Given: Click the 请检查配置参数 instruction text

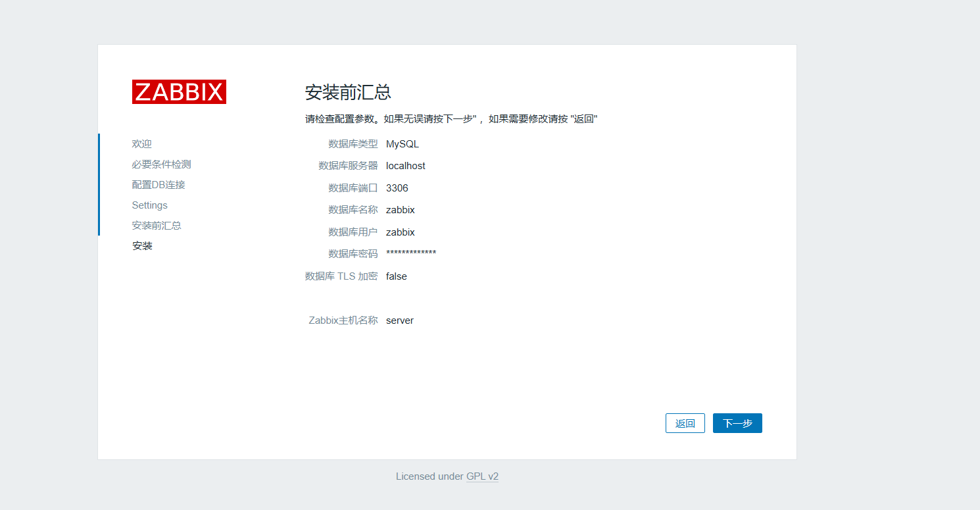Looking at the screenshot, I should [451, 119].
